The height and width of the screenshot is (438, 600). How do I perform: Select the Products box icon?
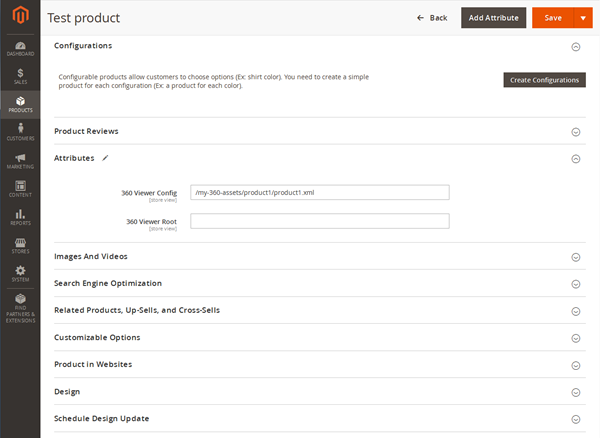tap(20, 104)
